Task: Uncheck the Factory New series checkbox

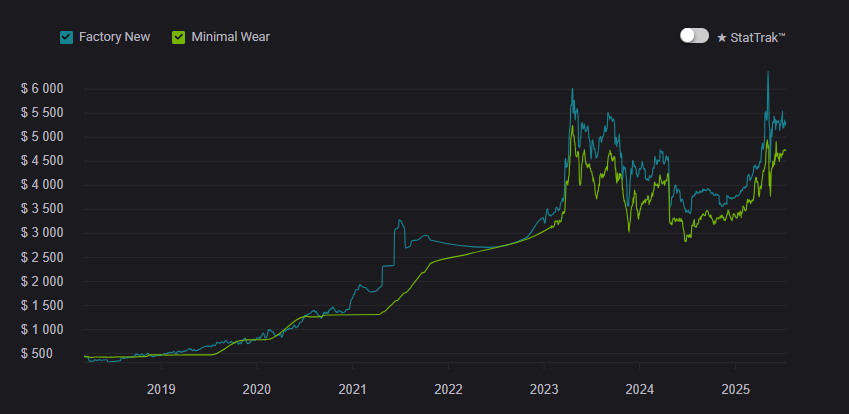Action: [x=67, y=37]
